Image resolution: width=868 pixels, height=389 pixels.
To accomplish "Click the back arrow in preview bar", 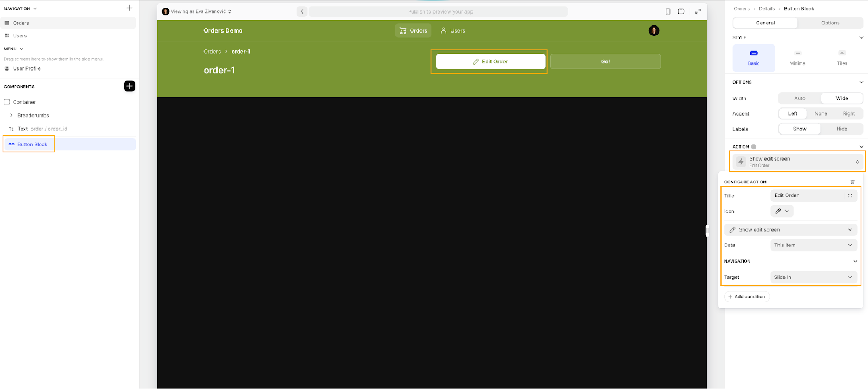I will click(302, 11).
